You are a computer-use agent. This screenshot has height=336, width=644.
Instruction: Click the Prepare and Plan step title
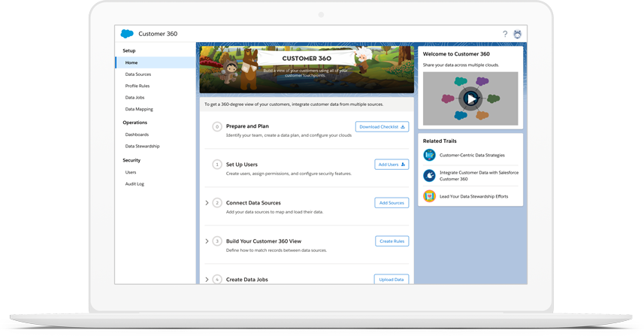tap(247, 126)
